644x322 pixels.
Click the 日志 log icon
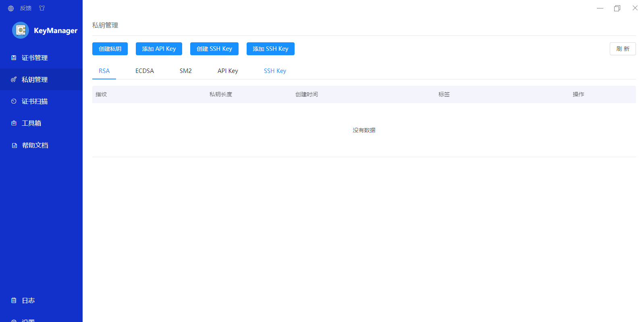coord(14,300)
